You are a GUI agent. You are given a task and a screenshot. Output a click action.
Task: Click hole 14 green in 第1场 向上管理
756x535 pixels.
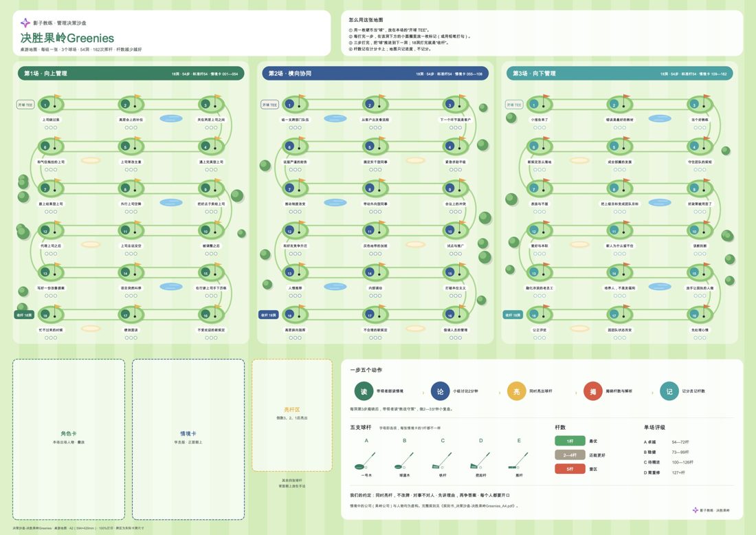(x=131, y=272)
